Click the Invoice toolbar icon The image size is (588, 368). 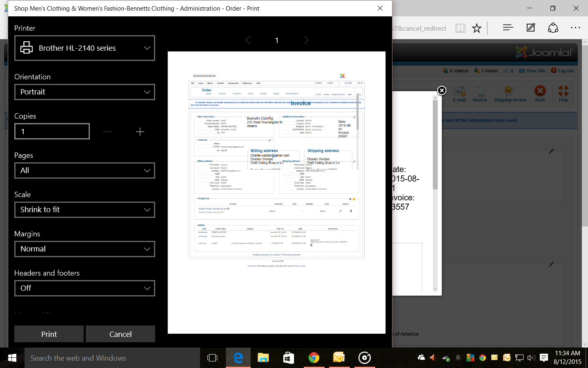coord(480,94)
